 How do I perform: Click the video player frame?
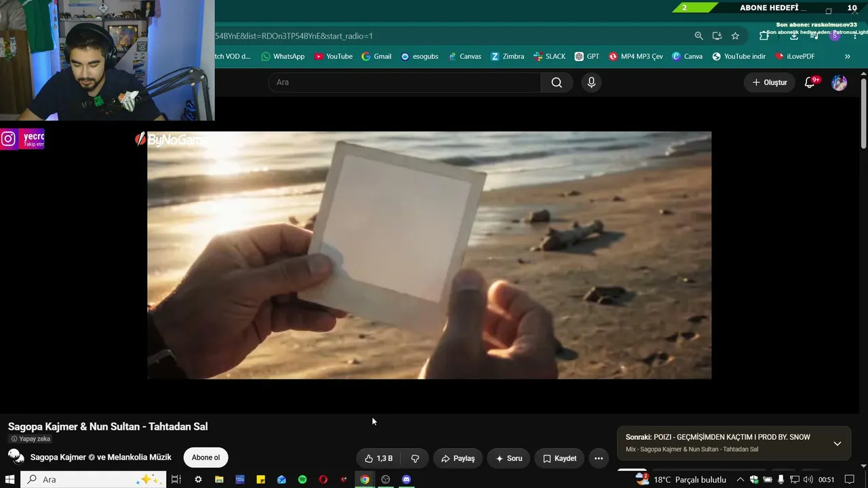[429, 255]
